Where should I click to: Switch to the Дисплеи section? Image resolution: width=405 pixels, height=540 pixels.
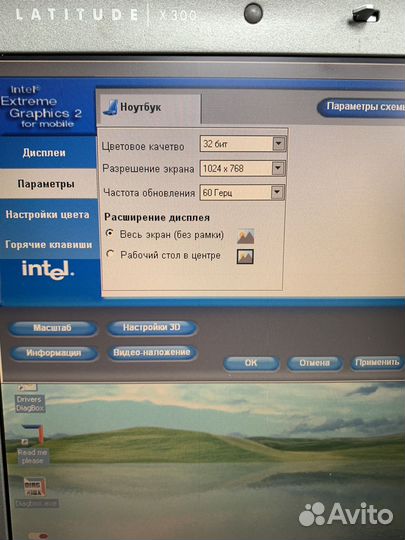[44, 153]
